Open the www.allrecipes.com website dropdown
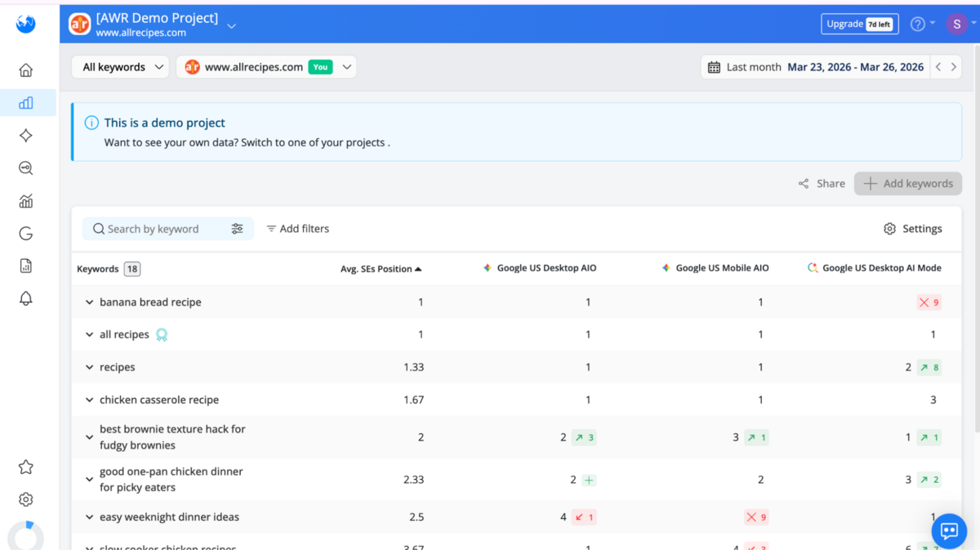980x550 pixels. coord(266,67)
